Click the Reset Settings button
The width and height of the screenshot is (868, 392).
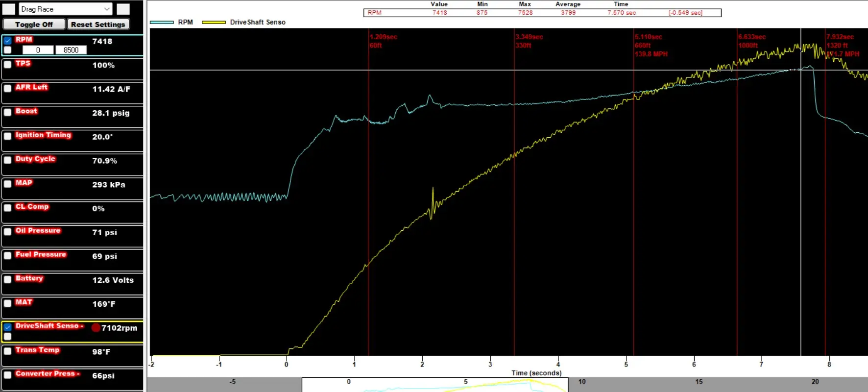(x=98, y=24)
